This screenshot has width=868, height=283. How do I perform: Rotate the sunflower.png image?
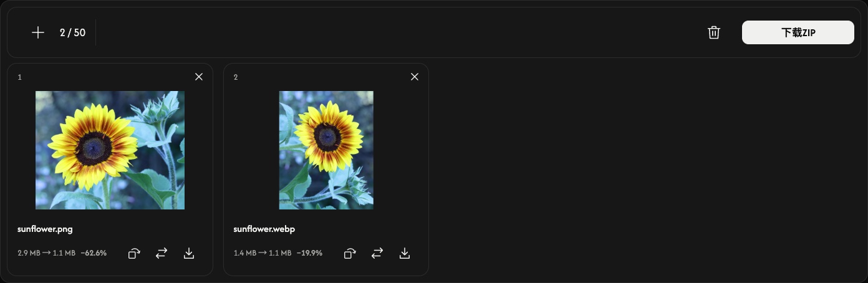pyautogui.click(x=134, y=253)
